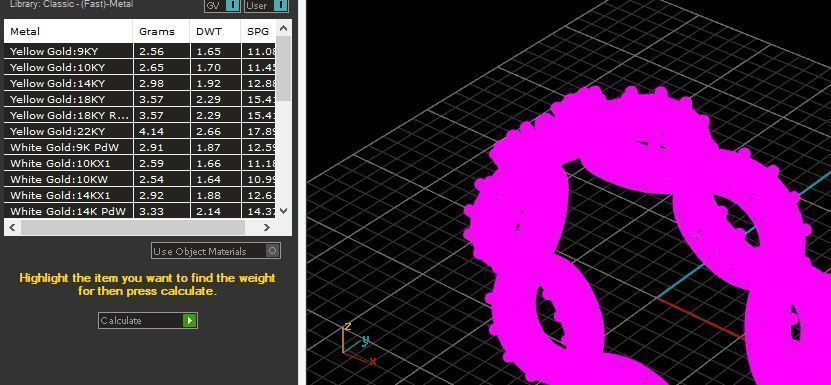Click the metal list scroll-up arrow
This screenshot has width=831, height=385.
[x=284, y=28]
